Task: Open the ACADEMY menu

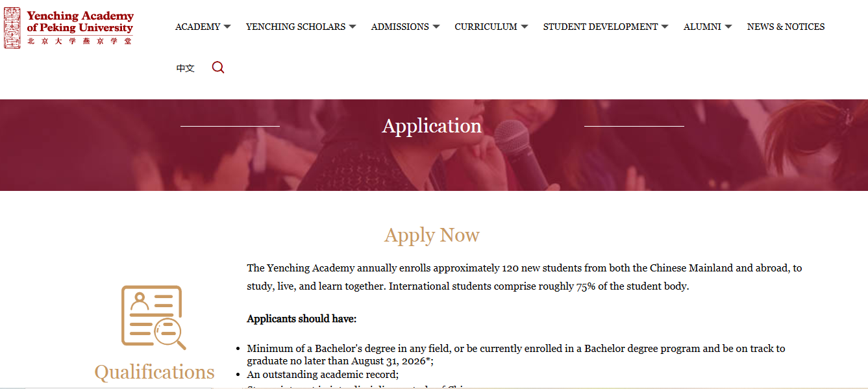Action: click(198, 27)
